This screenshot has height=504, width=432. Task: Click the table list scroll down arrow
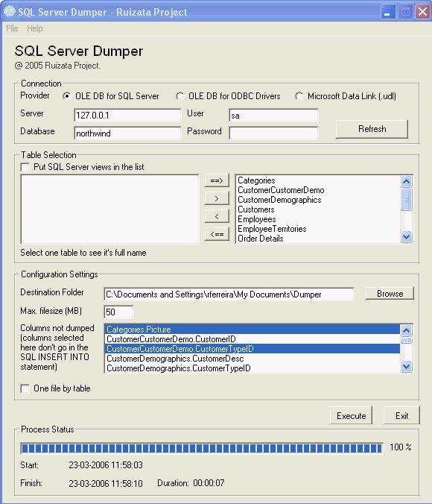pos(407,237)
